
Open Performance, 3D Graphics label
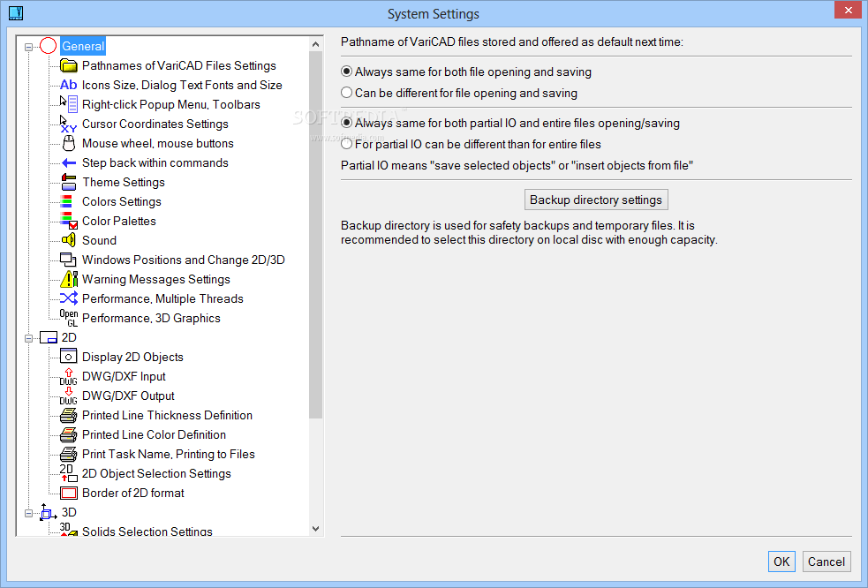[x=151, y=318]
